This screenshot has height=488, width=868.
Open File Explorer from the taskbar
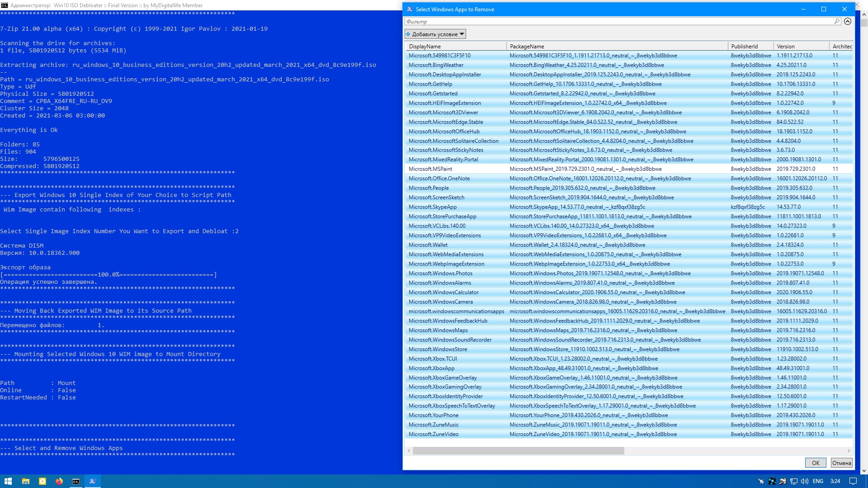[x=26, y=481]
